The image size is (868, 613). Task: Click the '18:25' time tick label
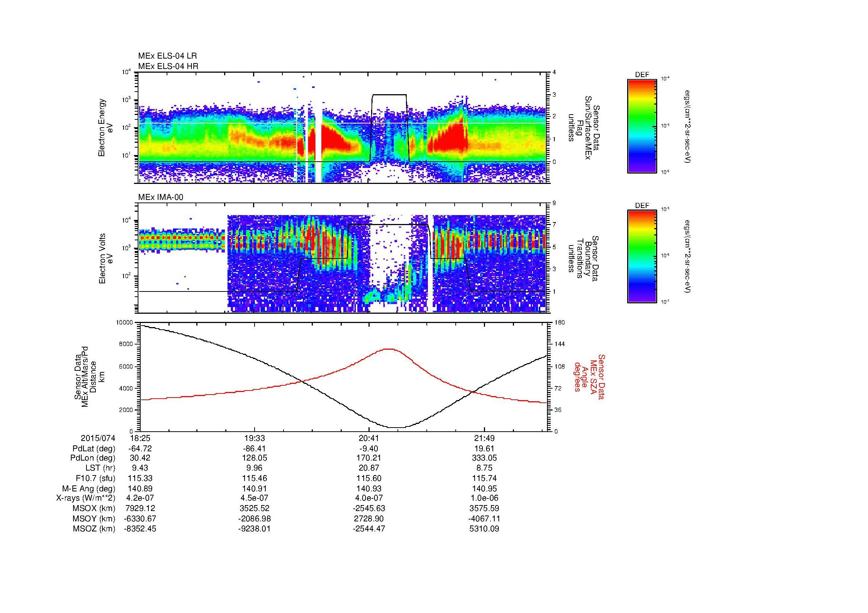(140, 438)
